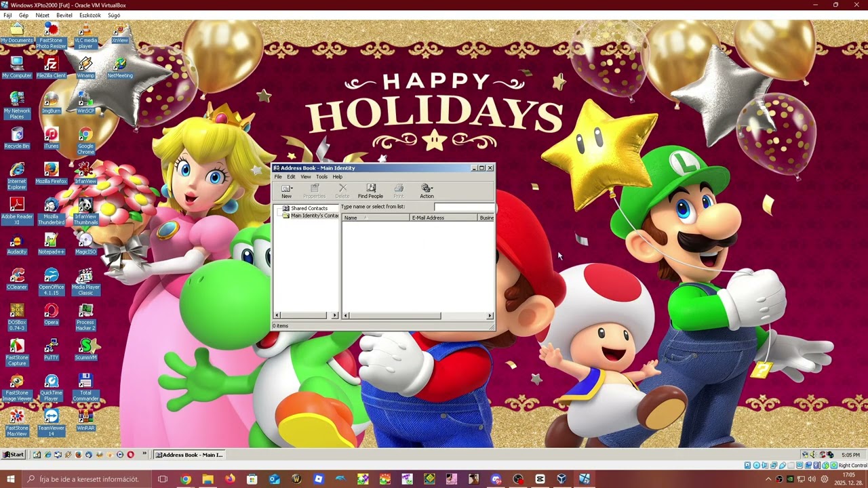Select ScummVM desktop icon
Image resolution: width=868 pixels, height=488 pixels.
(x=85, y=350)
